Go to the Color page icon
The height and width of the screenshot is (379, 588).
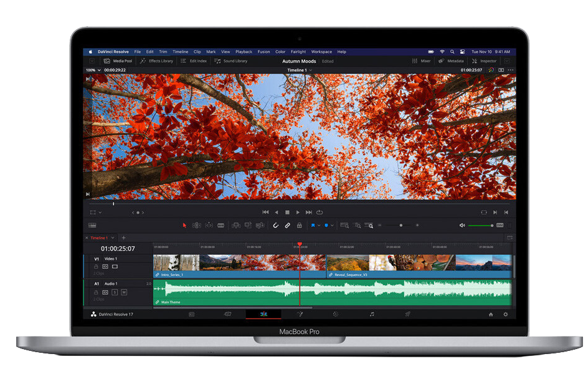tap(335, 314)
